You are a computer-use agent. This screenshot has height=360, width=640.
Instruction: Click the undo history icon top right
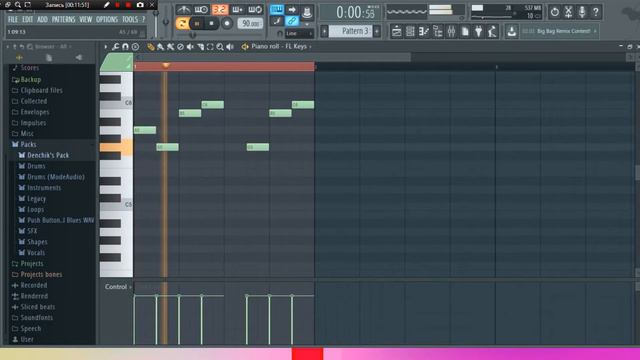(x=554, y=12)
